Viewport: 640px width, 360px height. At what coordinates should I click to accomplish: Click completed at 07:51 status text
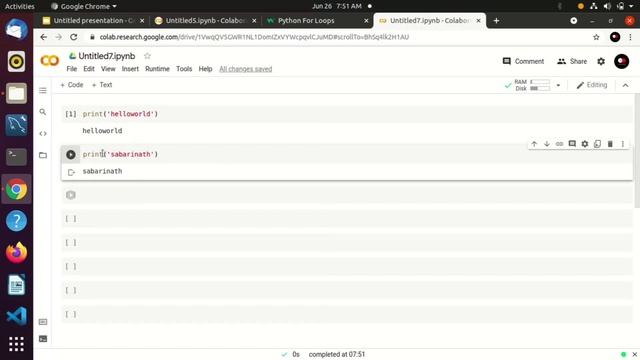tap(337, 354)
